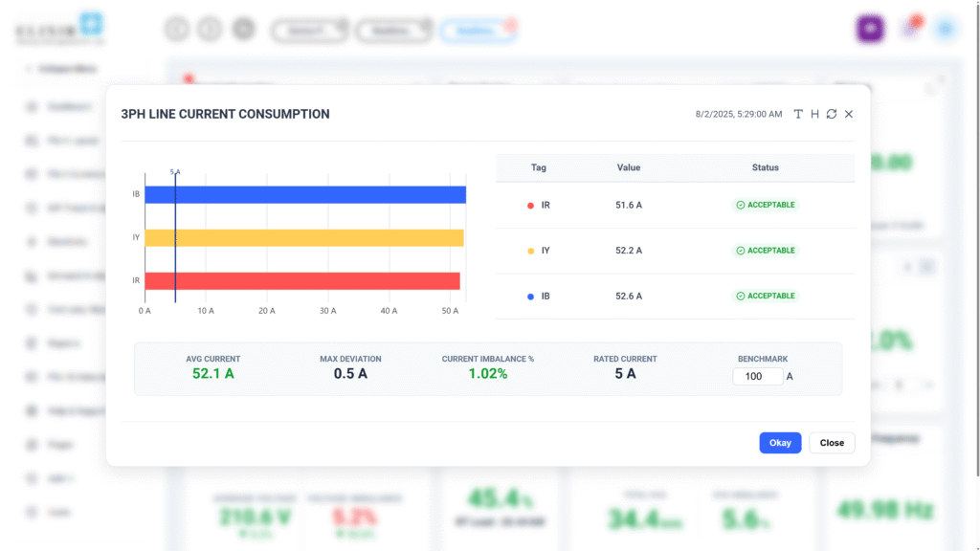Focus the Benchmark input field
Screen dimensions: 980x551
[758, 377]
